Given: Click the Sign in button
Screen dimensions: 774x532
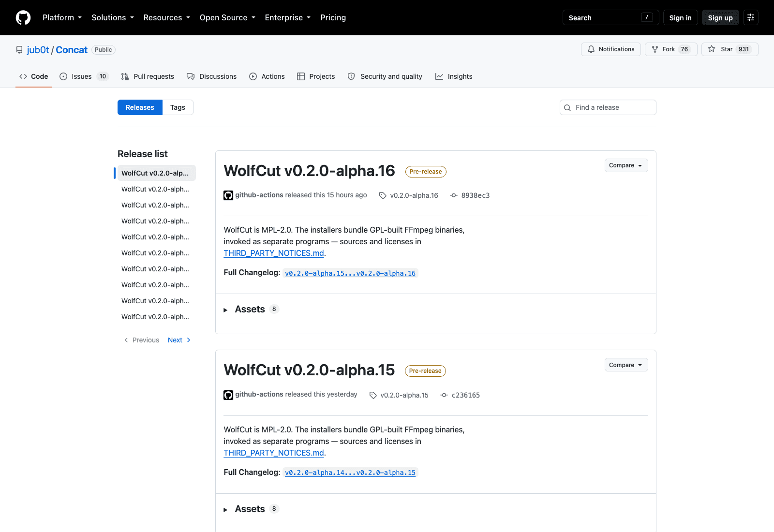Looking at the screenshot, I should coord(680,17).
